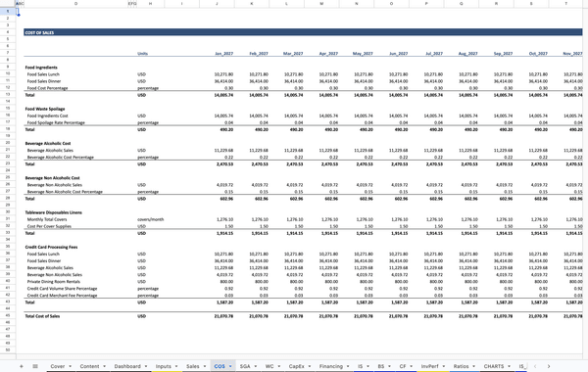Select row 45 header
Image resolution: width=588 pixels, height=372 pixels.
coord(8,315)
